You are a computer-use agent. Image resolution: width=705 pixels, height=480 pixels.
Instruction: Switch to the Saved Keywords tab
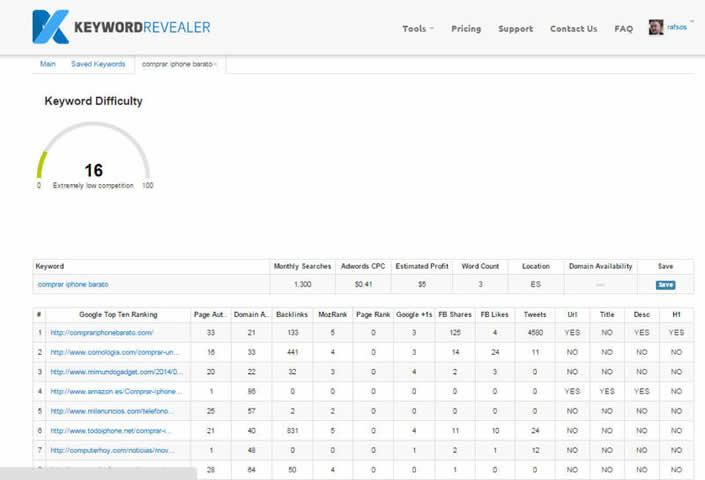tap(98, 64)
